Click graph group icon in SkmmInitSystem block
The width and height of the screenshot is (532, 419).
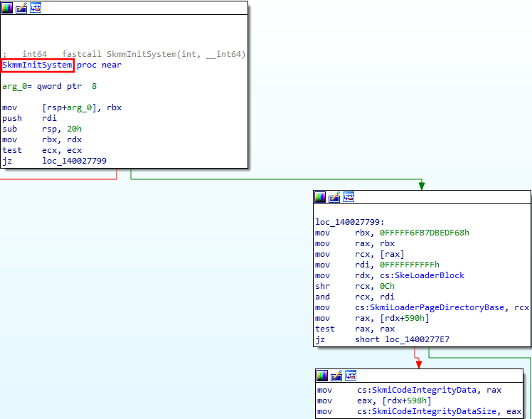(35, 8)
